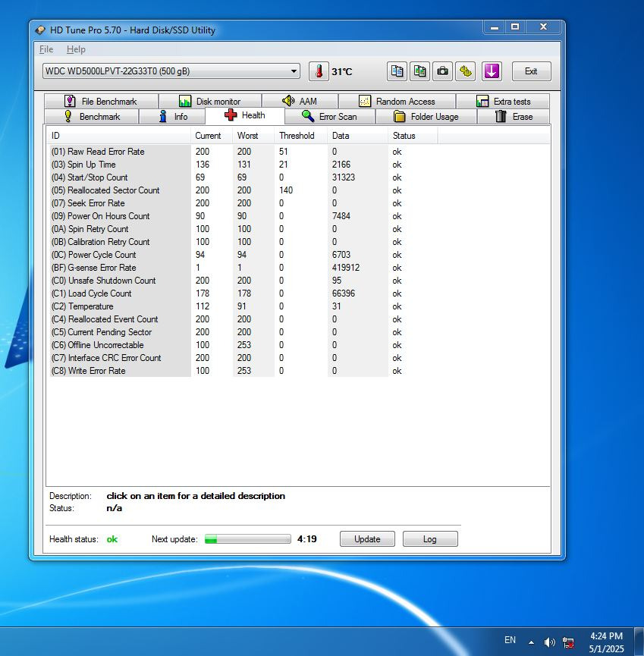Open the AAM tab
This screenshot has height=656, width=644.
(300, 102)
